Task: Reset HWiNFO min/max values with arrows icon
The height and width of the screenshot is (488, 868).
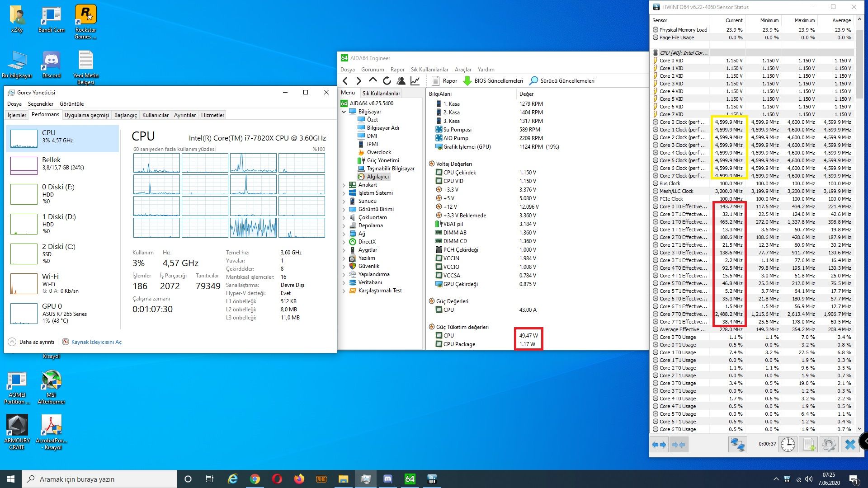Action: 660,444
